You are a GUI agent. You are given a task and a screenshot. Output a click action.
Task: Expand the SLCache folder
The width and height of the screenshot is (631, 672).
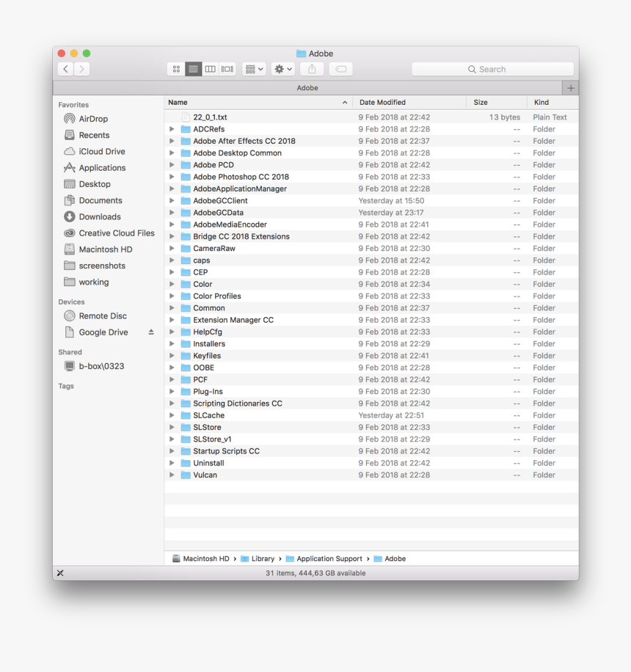[x=172, y=415]
